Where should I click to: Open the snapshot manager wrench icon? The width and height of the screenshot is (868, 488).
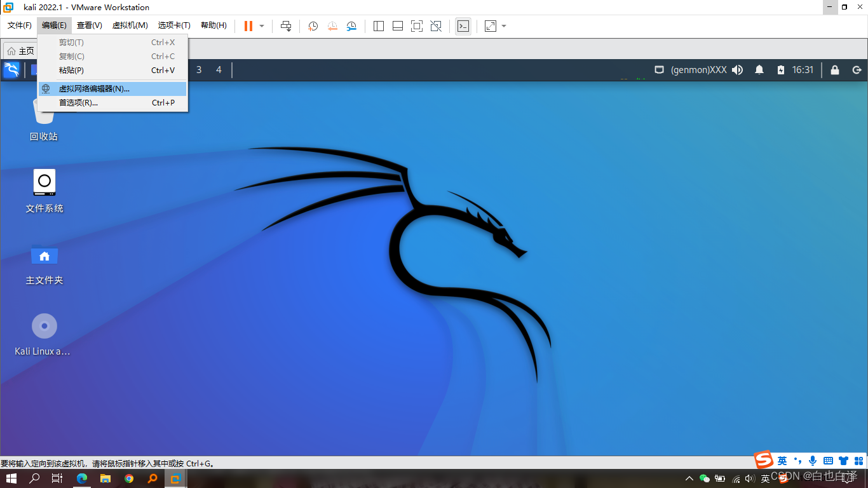351,26
